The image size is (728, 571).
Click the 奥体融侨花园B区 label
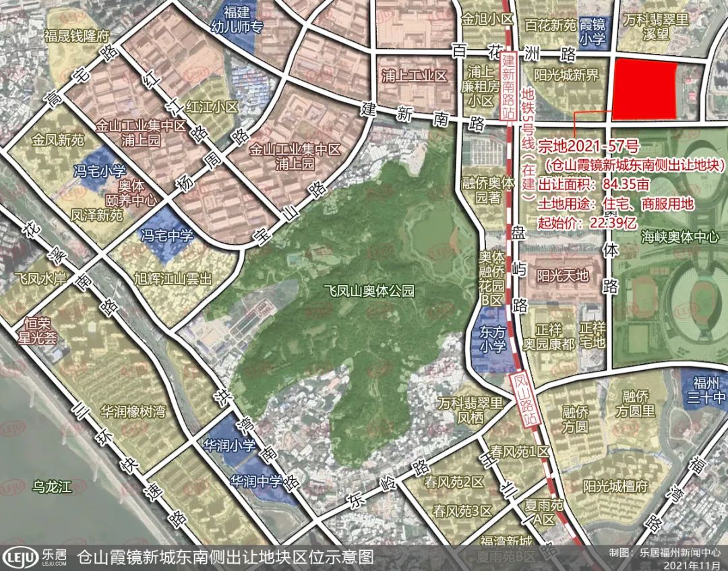pos(491,278)
